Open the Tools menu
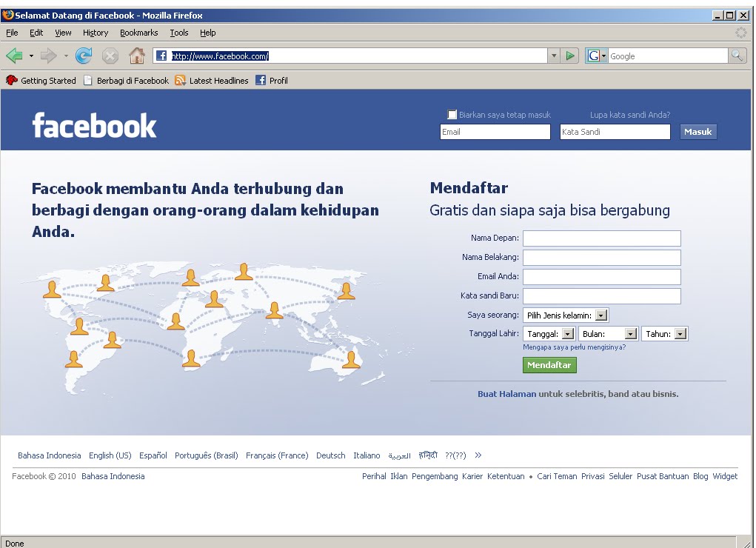The image size is (756, 548). pos(178,33)
